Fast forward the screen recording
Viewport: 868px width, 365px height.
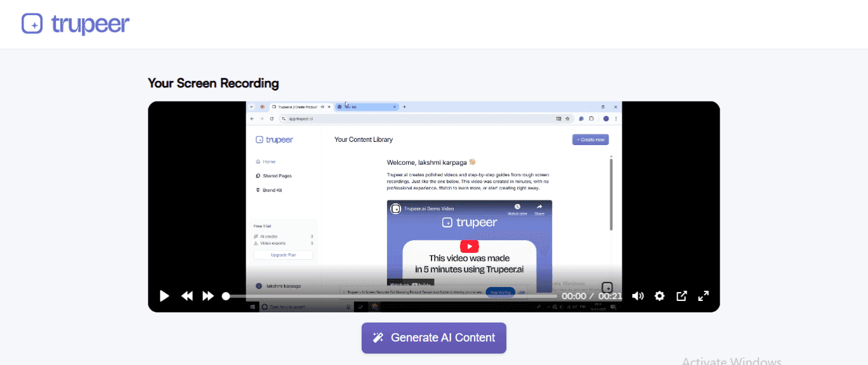point(208,296)
